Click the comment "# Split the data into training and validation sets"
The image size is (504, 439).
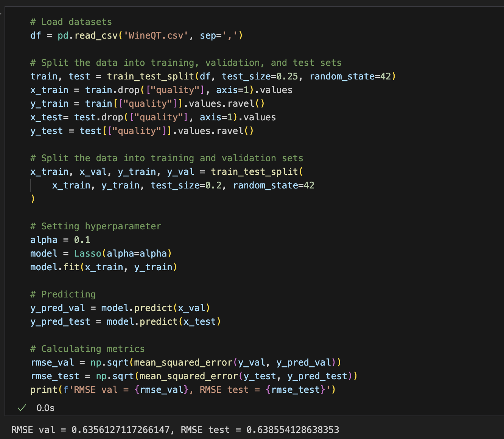(167, 158)
